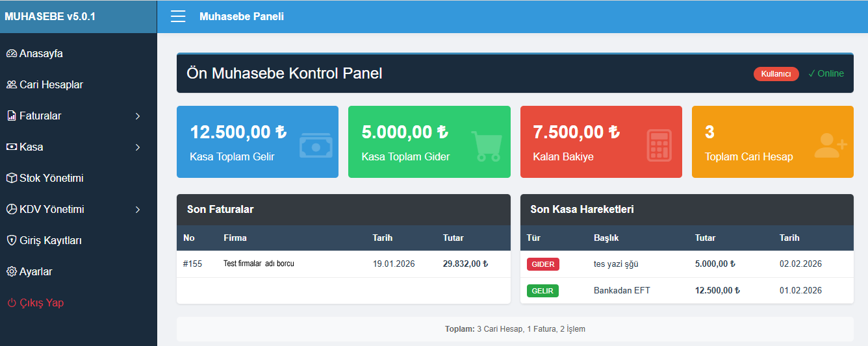Click the Çıkış Yap power icon
Viewport: 868px width, 346px height.
[12, 303]
